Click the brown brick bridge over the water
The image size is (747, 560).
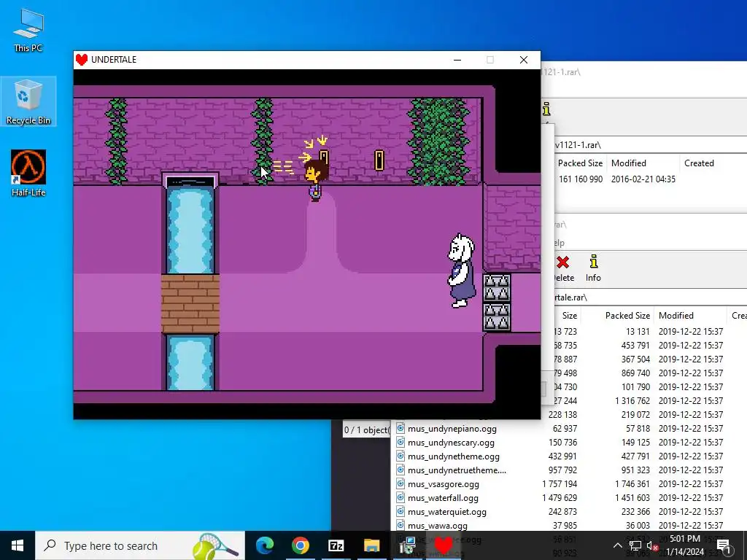click(x=190, y=303)
